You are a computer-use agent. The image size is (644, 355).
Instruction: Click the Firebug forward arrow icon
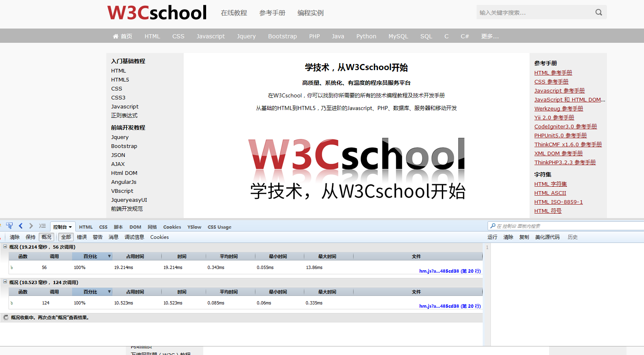point(31,226)
